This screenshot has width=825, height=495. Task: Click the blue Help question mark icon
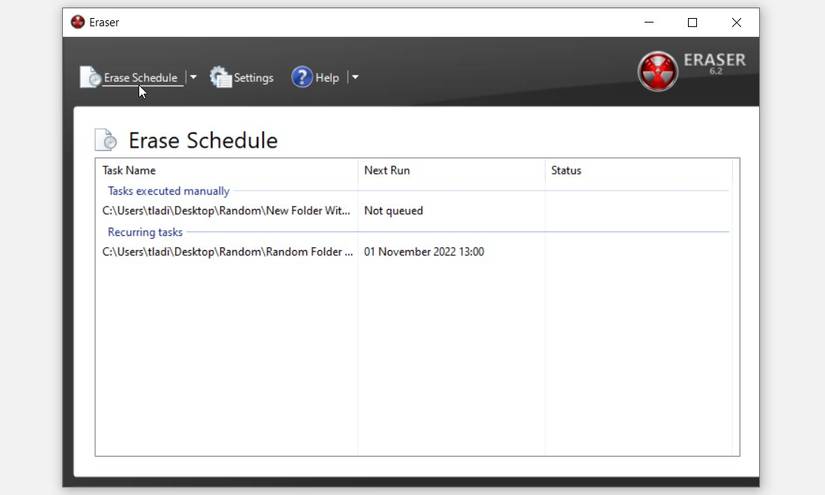tap(302, 77)
